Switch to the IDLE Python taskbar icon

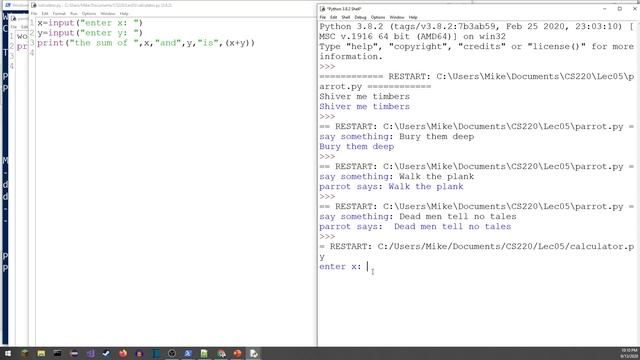253,353
